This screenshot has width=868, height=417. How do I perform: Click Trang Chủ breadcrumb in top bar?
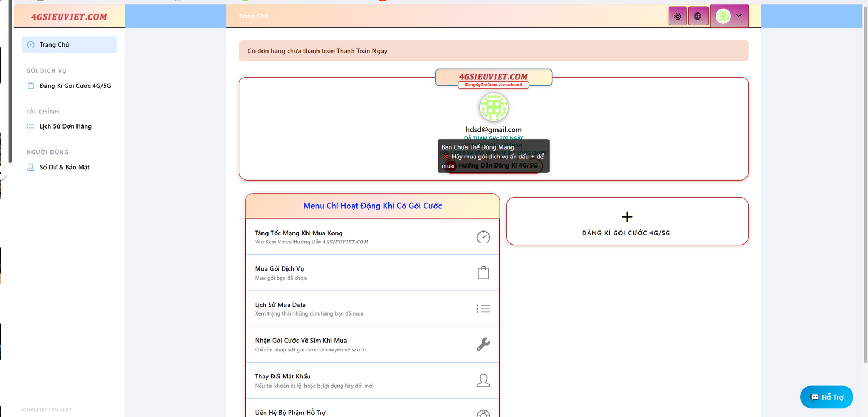point(253,16)
